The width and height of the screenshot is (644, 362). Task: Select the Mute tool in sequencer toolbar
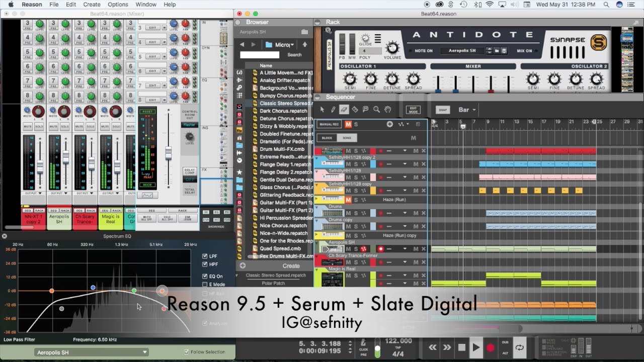tap(366, 109)
